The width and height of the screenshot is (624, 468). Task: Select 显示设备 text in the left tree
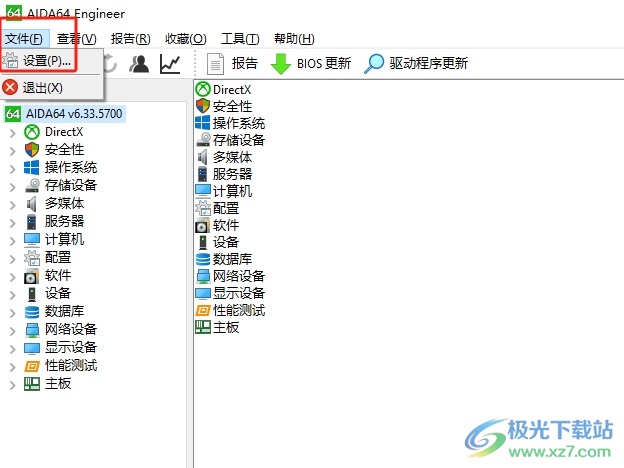(71, 347)
